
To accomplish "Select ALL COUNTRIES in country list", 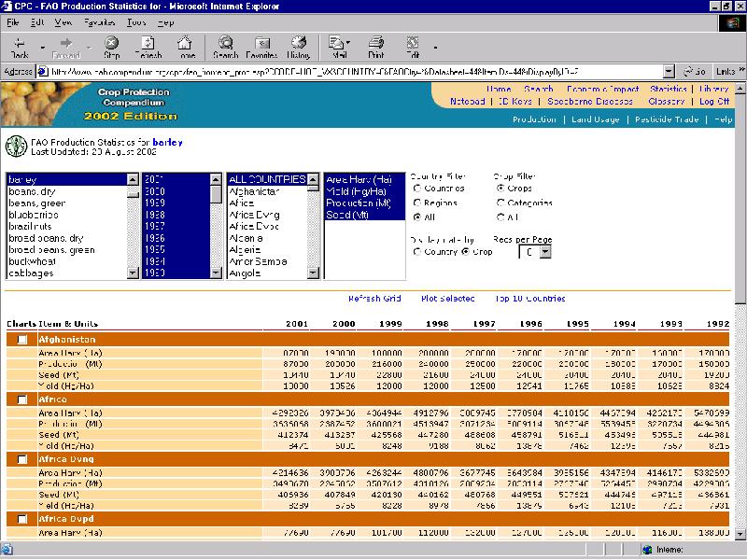I will [267, 179].
